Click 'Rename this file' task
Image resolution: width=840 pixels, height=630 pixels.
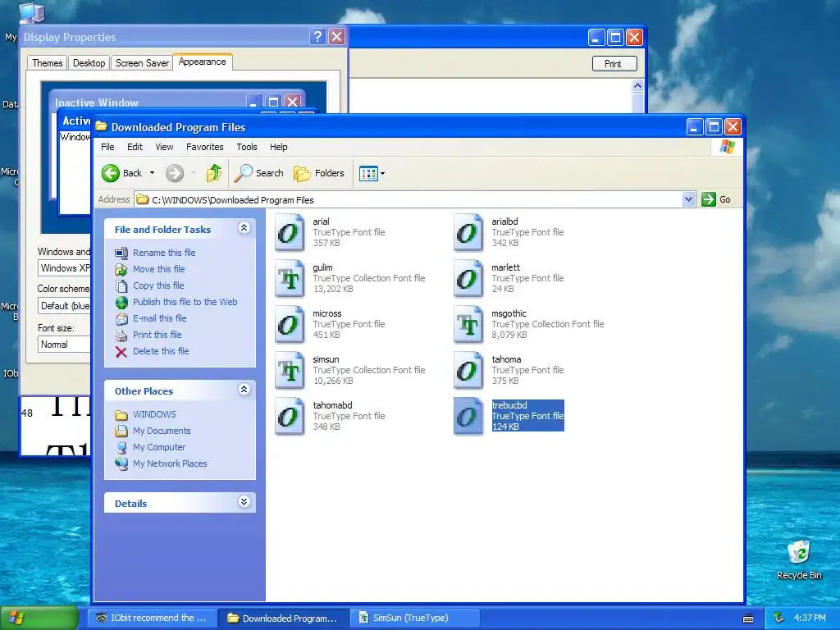[x=164, y=253]
